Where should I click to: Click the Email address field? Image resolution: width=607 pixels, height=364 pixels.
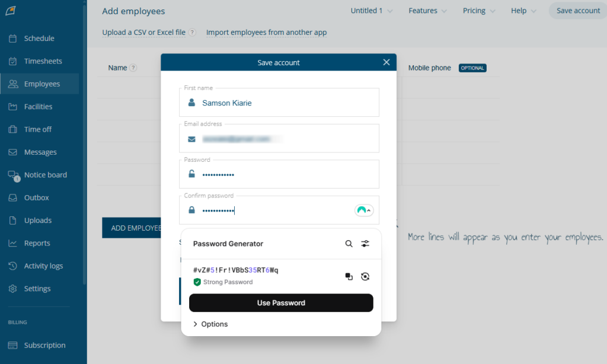pos(279,139)
